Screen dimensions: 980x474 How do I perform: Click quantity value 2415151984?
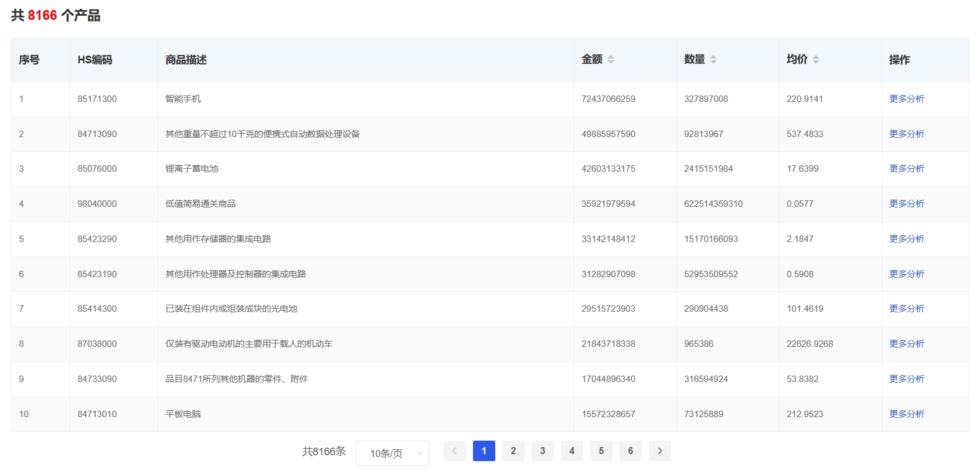click(x=709, y=169)
